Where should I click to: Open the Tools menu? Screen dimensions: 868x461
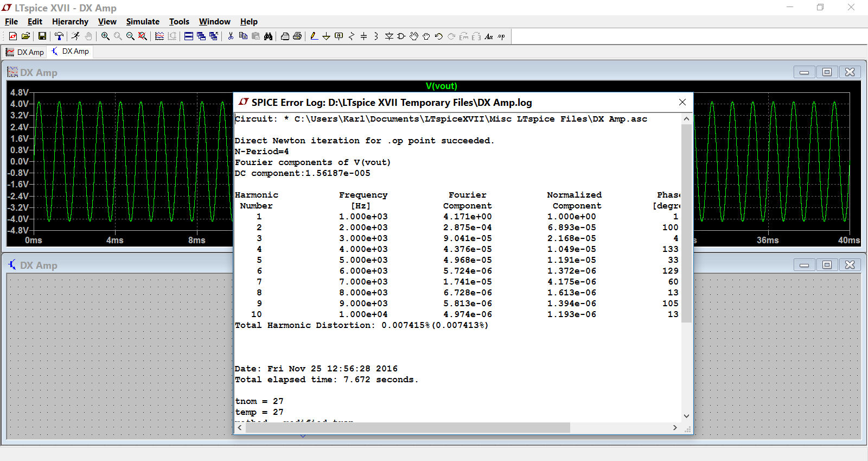coord(179,22)
